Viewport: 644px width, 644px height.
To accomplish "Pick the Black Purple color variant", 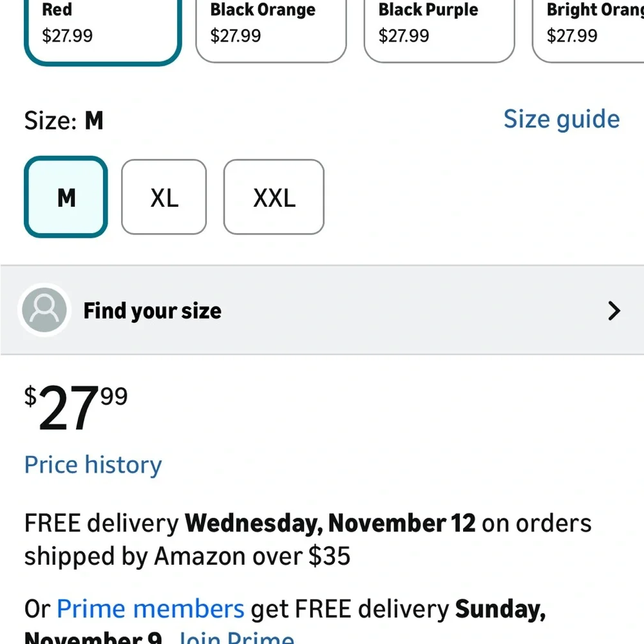I will [439, 27].
